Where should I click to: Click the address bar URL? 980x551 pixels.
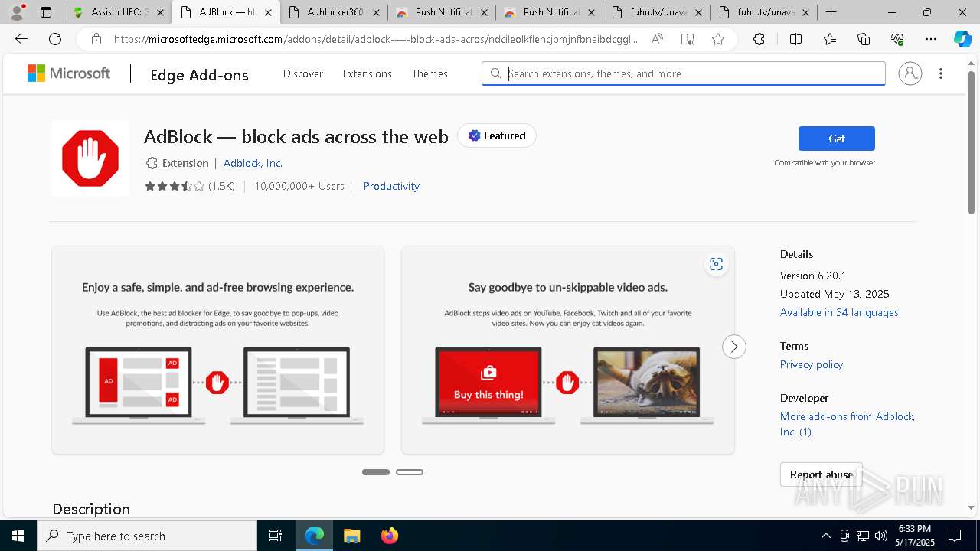[x=375, y=39]
